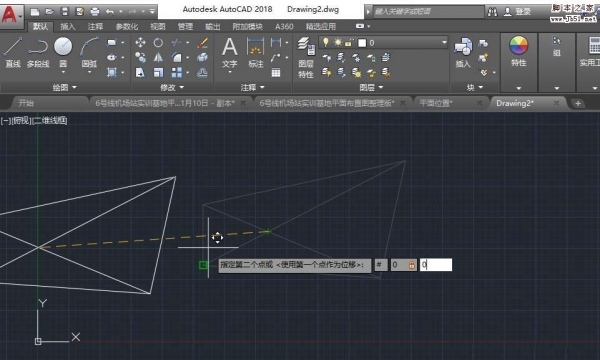Expand the Modify (修改) panel

coord(172,88)
